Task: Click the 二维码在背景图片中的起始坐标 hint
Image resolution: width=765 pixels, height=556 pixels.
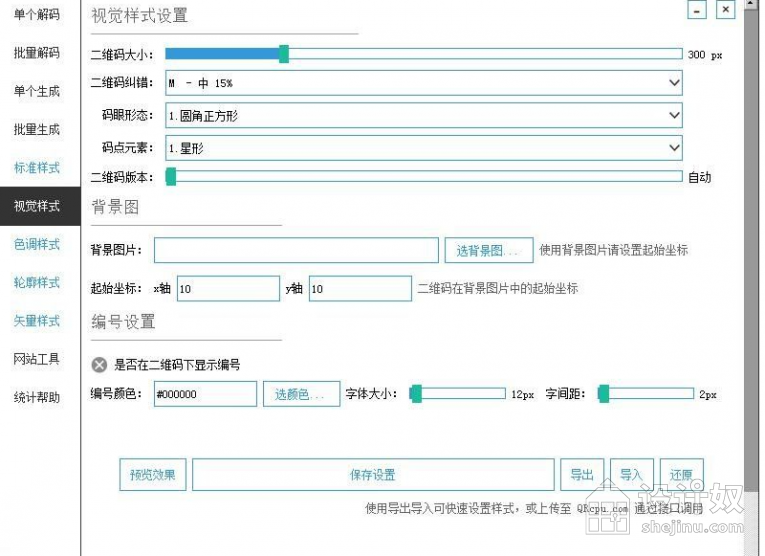Action: click(498, 288)
